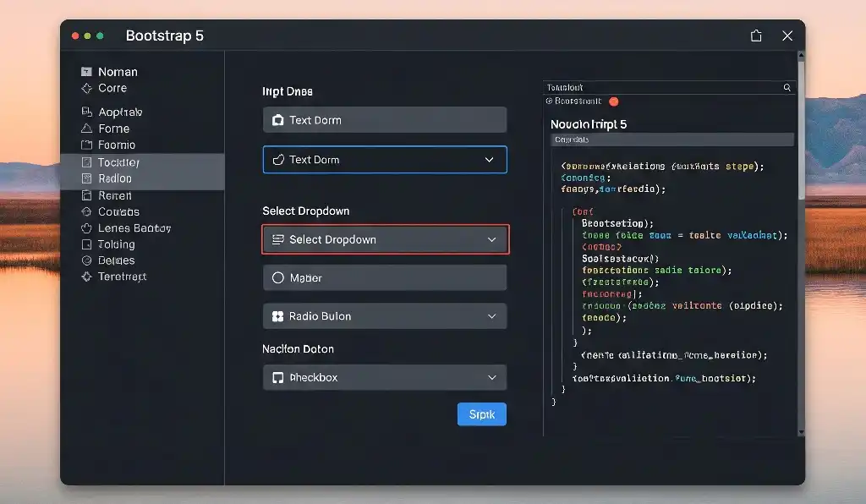Click the share icon in title bar

(x=756, y=36)
